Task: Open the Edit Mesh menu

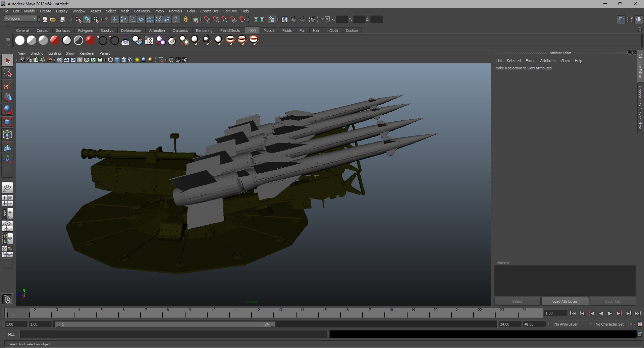Action: [x=142, y=11]
